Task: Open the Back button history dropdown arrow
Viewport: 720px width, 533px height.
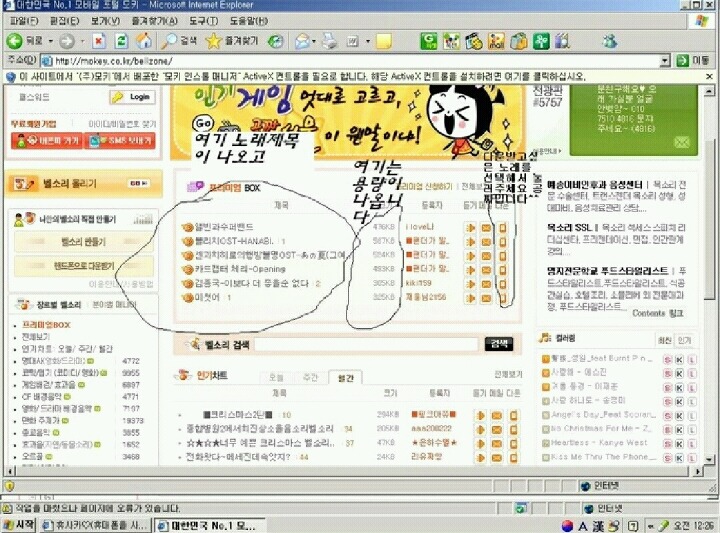Action: 51,41
